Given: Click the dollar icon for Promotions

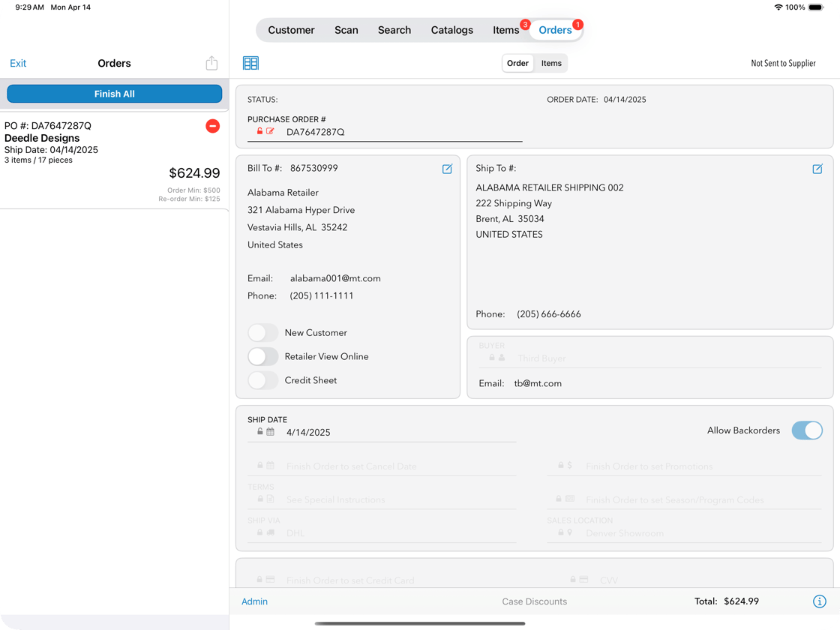Looking at the screenshot, I should point(569,466).
